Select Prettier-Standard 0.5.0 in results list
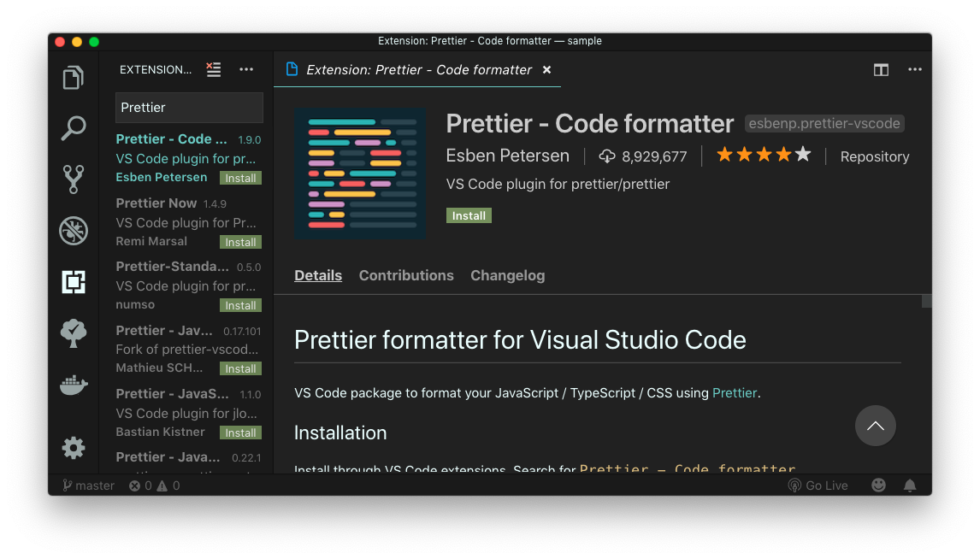This screenshot has height=559, width=980. pos(188,285)
